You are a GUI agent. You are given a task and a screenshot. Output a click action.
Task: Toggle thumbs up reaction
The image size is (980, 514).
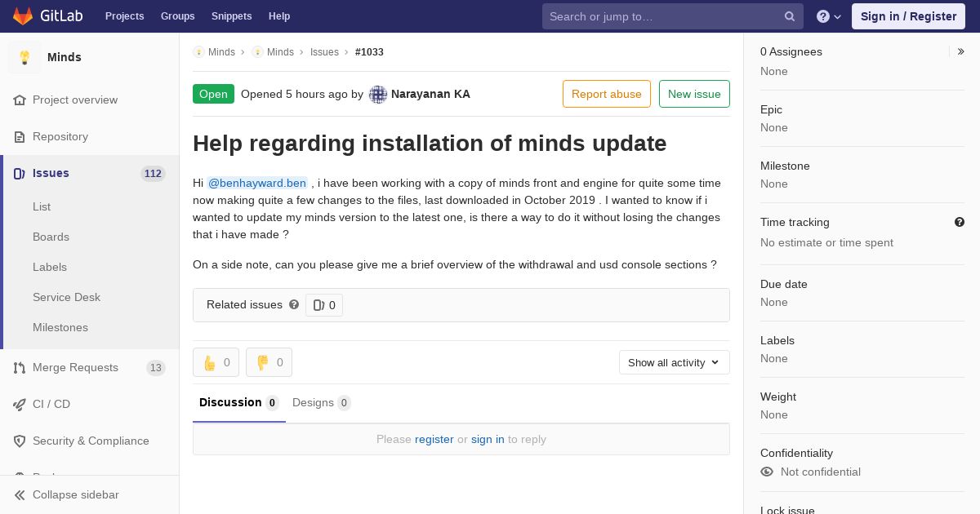(x=216, y=362)
